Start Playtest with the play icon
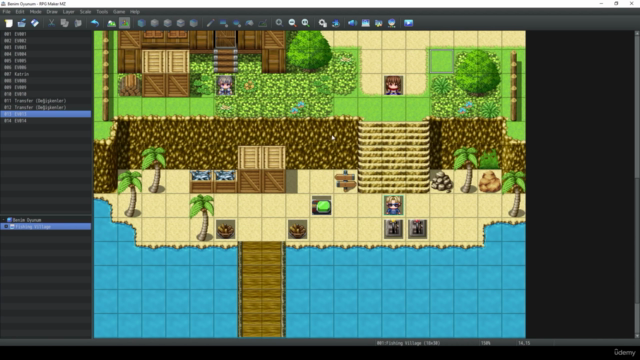640x360 pixels. pyautogui.click(x=409, y=23)
